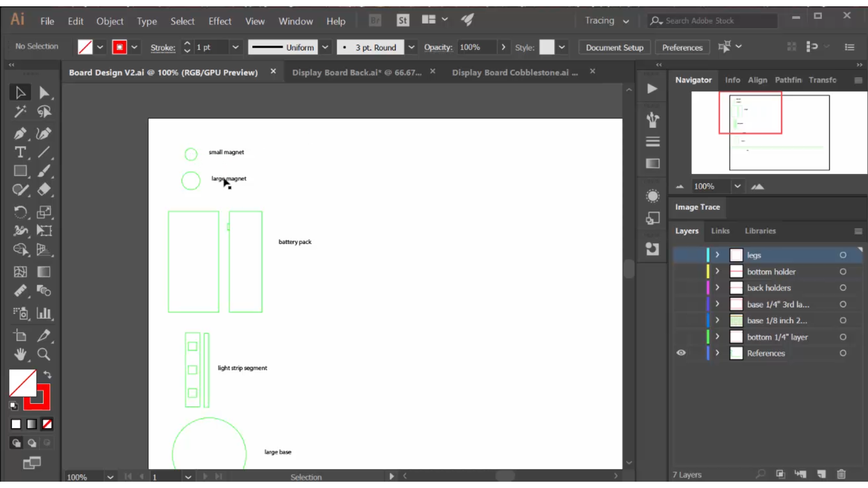
Task: Click the delete layer trash icon
Action: point(841,474)
